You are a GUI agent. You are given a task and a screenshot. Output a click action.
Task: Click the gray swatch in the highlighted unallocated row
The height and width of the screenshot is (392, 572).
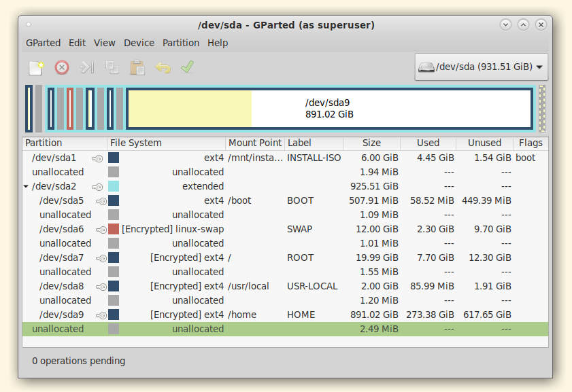114,329
